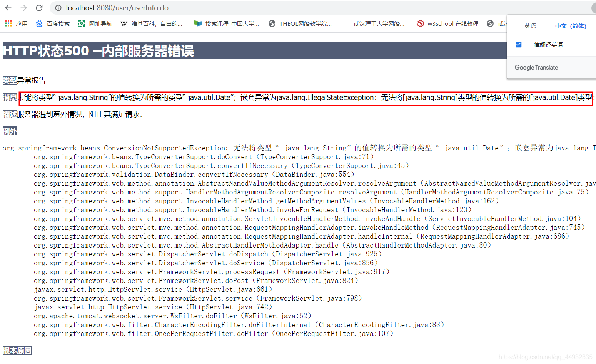Open the 百度搜索 bookmark

pyautogui.click(x=53, y=23)
